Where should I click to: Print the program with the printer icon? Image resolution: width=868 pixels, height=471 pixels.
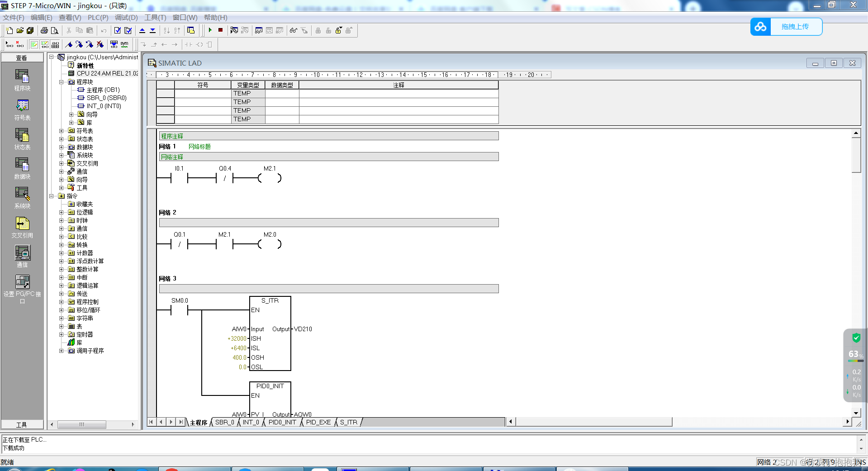tap(44, 30)
